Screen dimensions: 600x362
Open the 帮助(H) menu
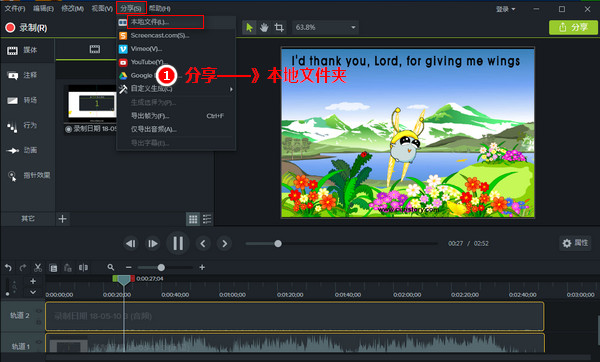coord(160,8)
